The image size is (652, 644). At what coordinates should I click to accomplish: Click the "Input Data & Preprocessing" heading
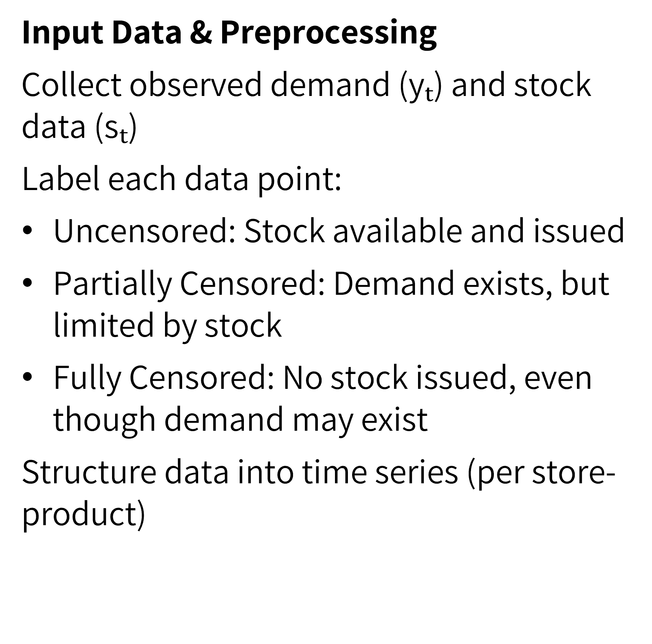(x=229, y=32)
